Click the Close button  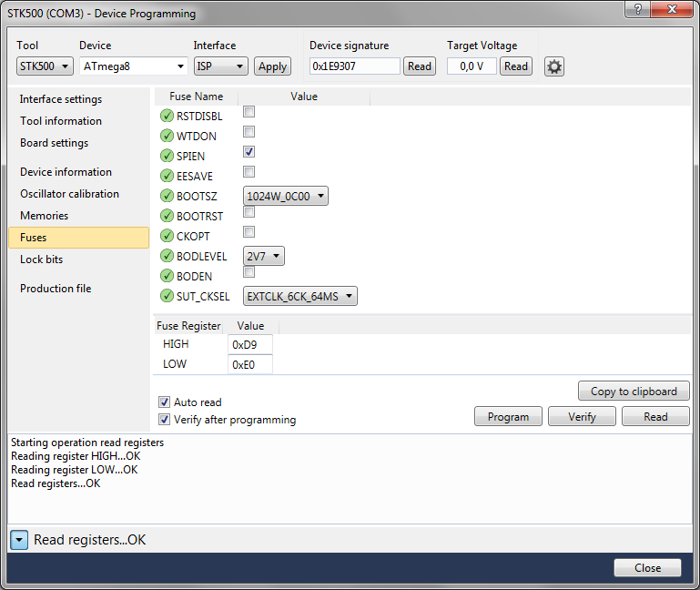647,568
